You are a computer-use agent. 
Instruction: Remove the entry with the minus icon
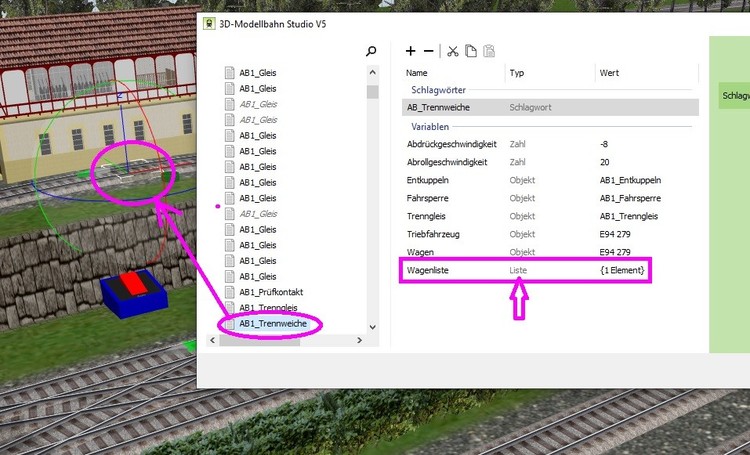point(429,51)
